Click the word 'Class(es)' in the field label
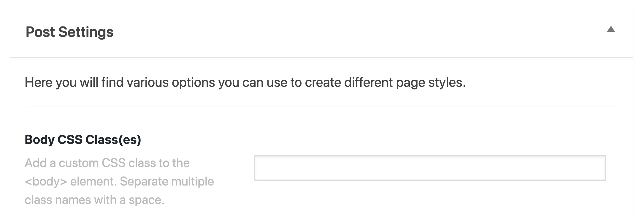 pos(113,139)
